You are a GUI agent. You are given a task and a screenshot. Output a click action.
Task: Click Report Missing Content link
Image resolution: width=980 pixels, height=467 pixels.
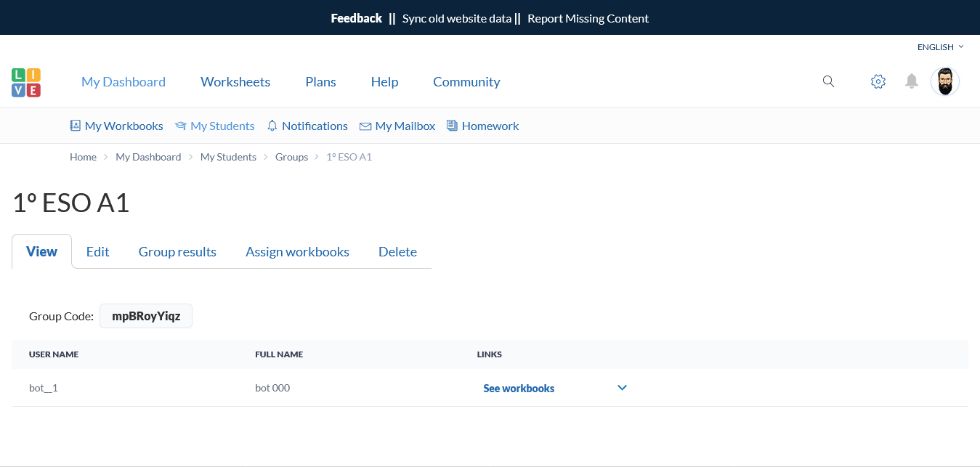(588, 18)
